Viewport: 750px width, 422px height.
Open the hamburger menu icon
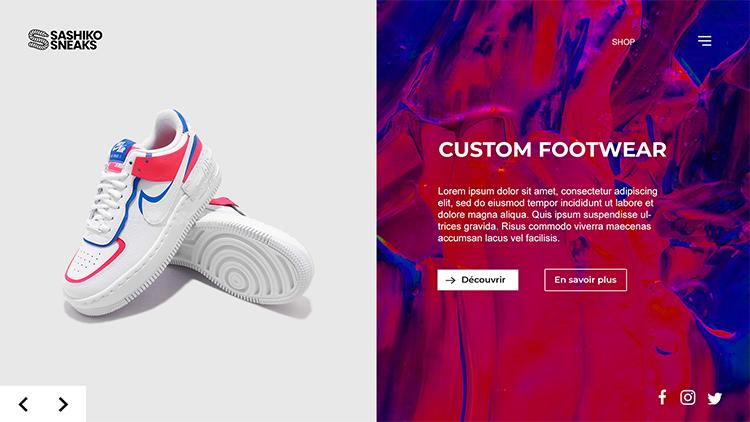[x=704, y=41]
